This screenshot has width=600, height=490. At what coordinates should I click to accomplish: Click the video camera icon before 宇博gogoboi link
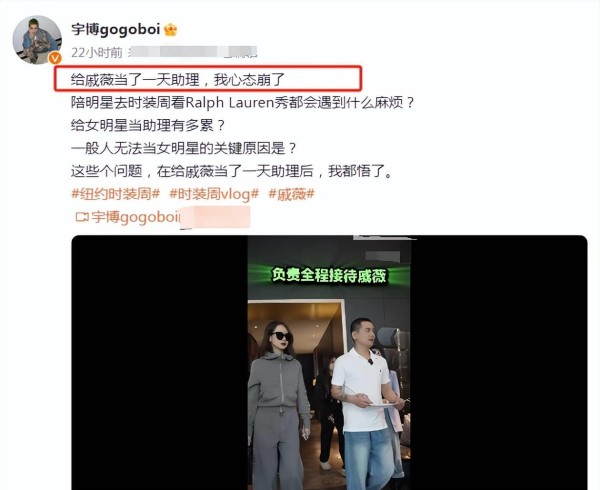coord(82,217)
